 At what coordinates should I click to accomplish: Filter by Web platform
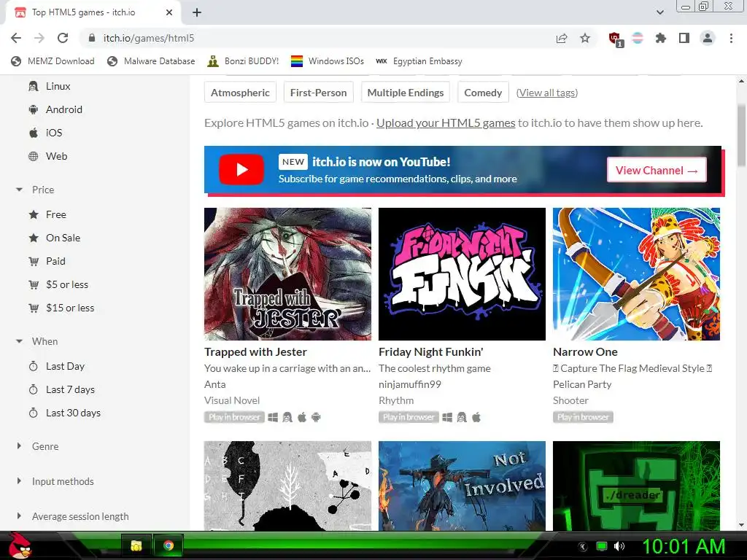coord(47,156)
